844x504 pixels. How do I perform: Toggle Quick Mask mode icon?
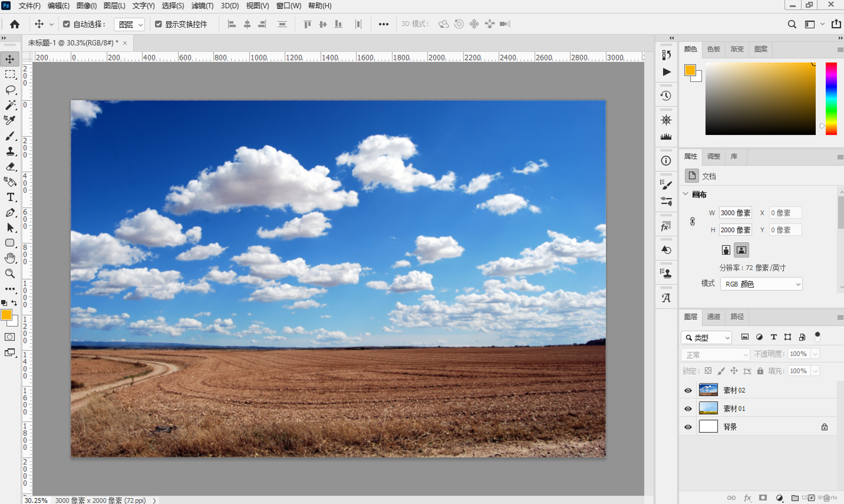pyautogui.click(x=10, y=337)
